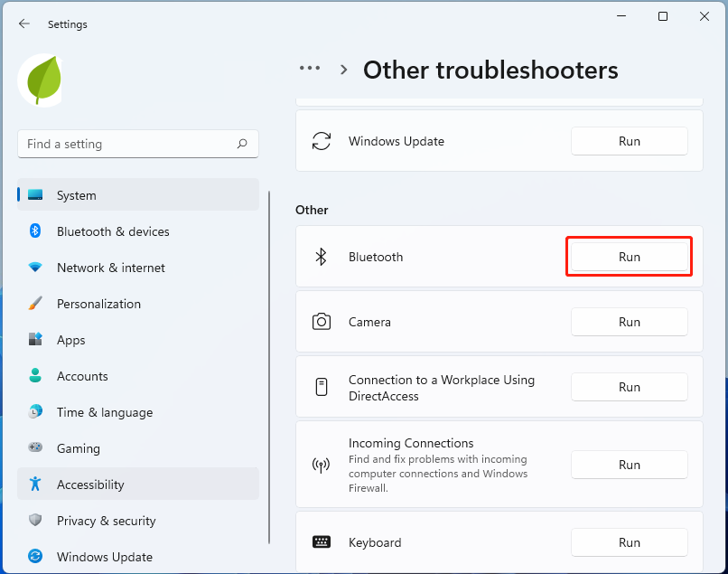Click the Privacy & security shield icon
The image size is (728, 574).
tap(35, 520)
